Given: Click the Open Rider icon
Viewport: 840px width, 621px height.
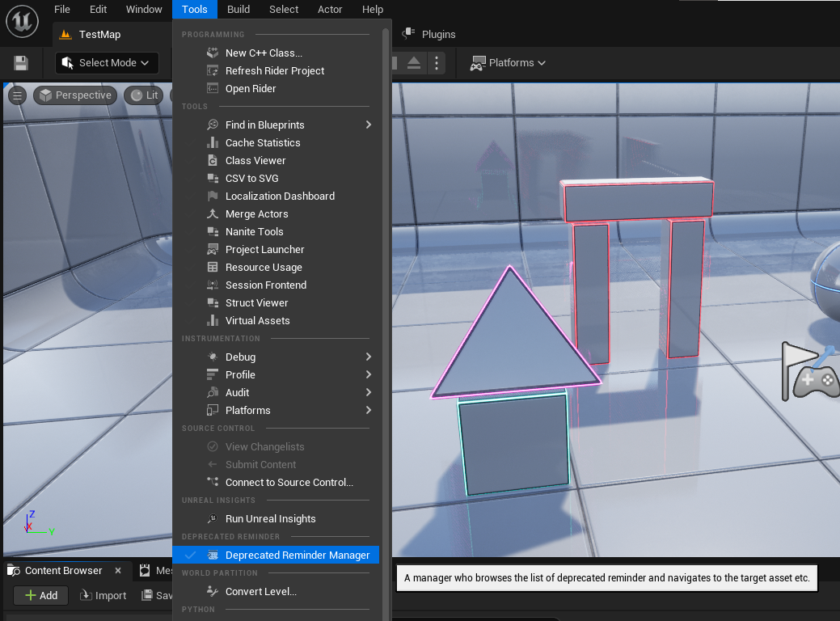Looking at the screenshot, I should click(213, 88).
